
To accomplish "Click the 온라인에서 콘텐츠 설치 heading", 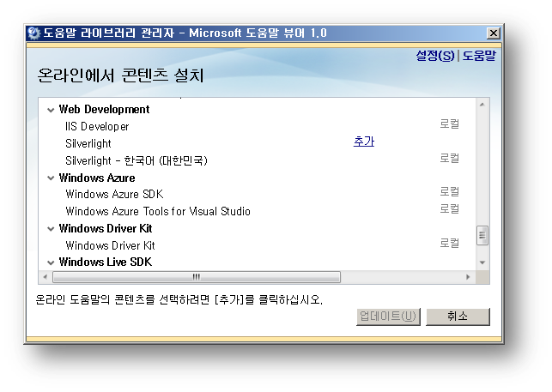I will [x=120, y=75].
